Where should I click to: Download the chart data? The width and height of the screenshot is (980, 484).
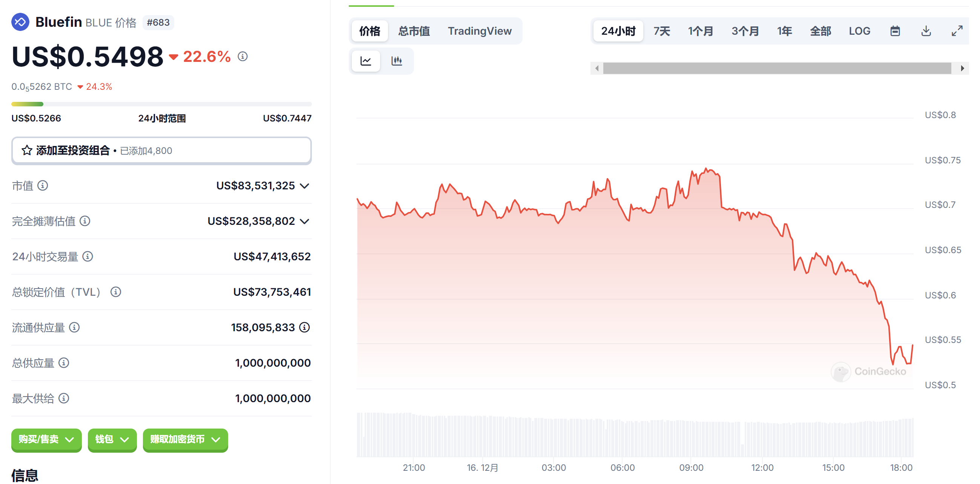click(x=926, y=31)
